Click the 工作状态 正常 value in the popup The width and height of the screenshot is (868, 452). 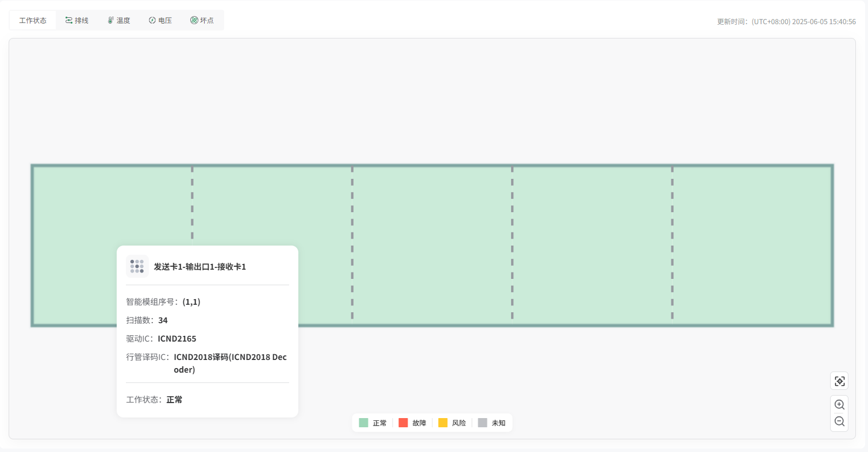175,400
